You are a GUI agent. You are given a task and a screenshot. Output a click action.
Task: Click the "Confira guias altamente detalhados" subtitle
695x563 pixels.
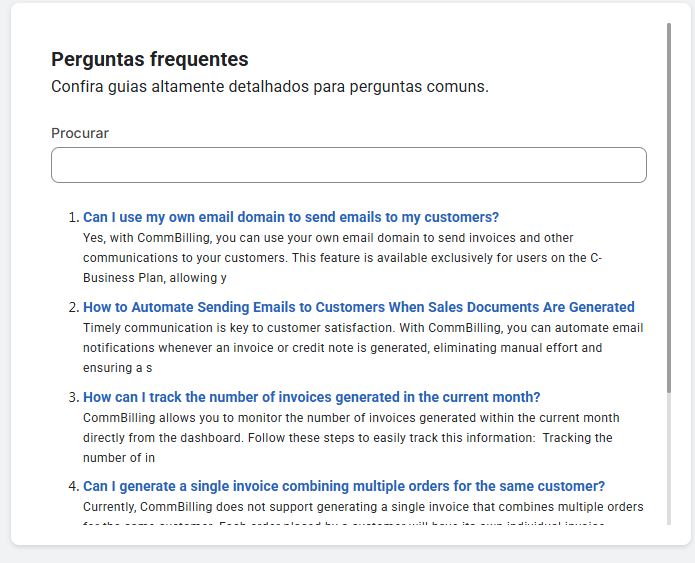269,87
